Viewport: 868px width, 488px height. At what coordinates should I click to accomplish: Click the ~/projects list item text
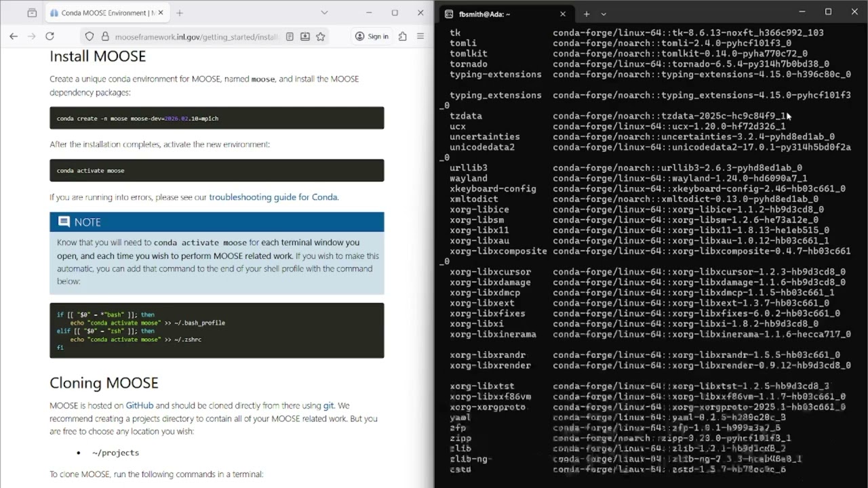(x=115, y=453)
